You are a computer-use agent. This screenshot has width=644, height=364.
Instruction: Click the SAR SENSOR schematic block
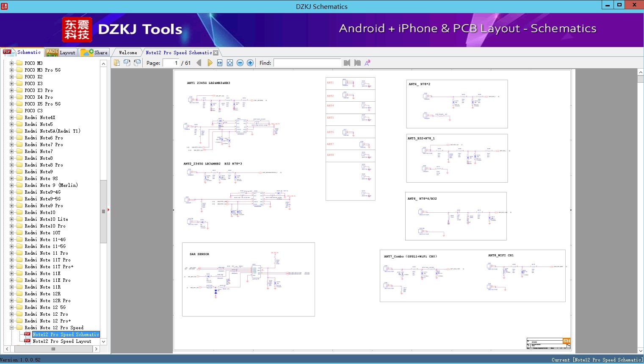coord(249,279)
